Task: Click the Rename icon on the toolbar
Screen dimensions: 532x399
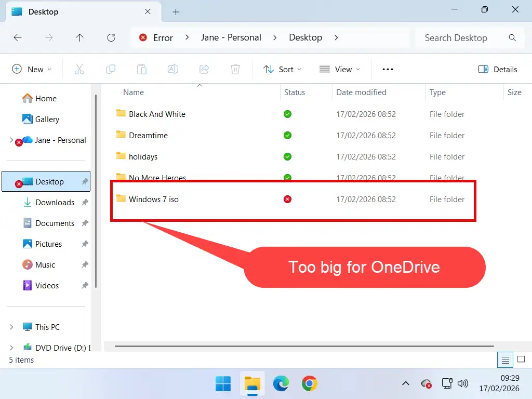Action: 172,69
